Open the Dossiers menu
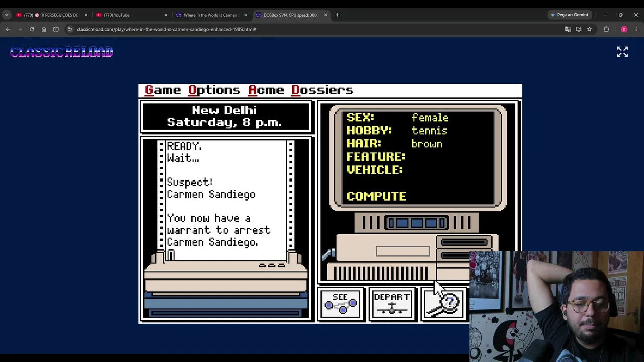644x362 pixels. (x=323, y=90)
